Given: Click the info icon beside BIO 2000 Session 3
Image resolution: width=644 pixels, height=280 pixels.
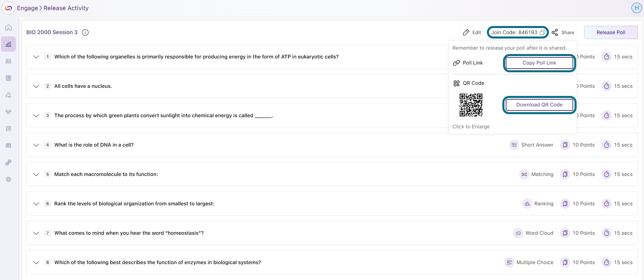Looking at the screenshot, I should point(85,32).
